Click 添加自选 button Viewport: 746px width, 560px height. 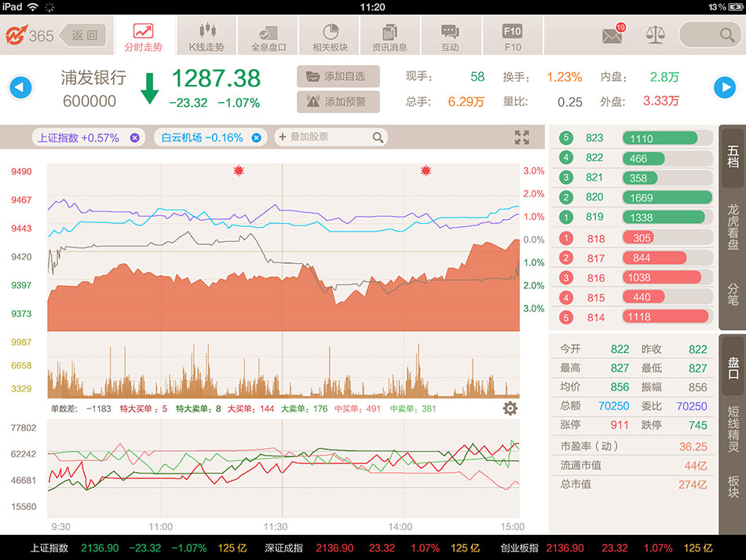(x=338, y=76)
